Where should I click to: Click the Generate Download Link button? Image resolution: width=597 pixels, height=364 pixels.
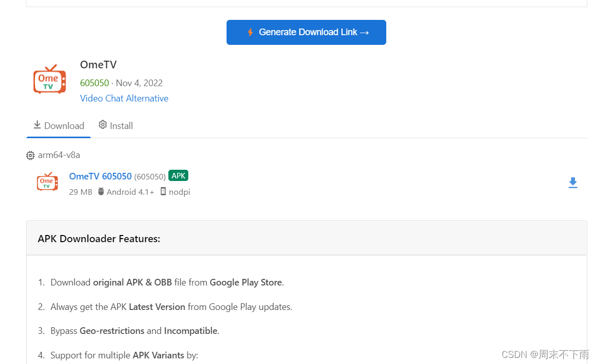click(306, 32)
